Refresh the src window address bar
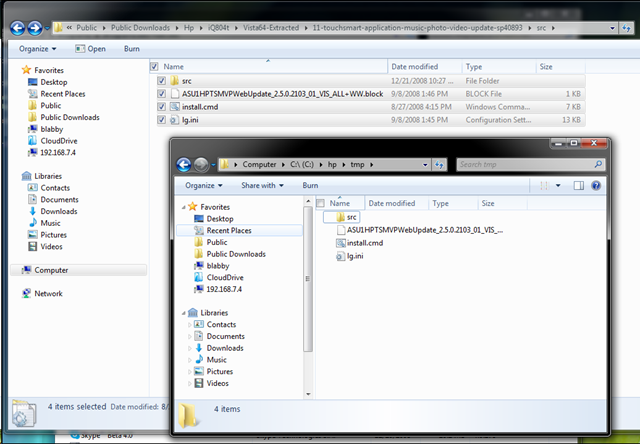 [x=627, y=28]
